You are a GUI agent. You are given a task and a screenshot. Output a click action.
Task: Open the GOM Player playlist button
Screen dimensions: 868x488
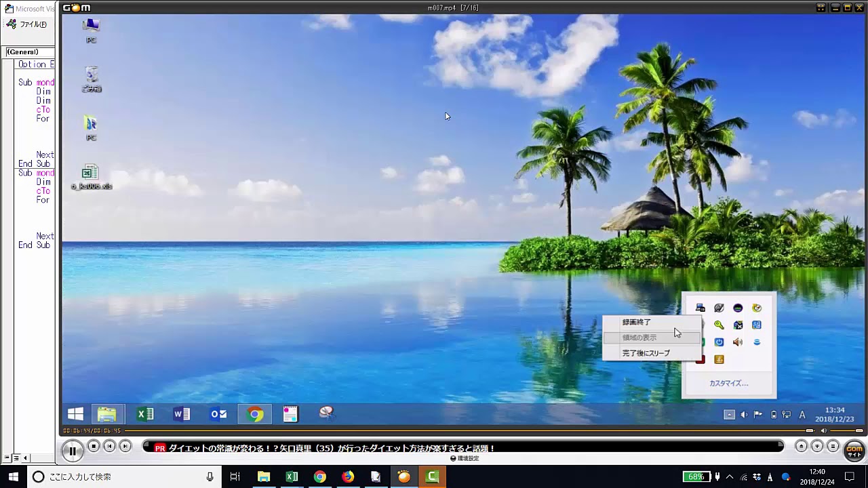pos(833,446)
